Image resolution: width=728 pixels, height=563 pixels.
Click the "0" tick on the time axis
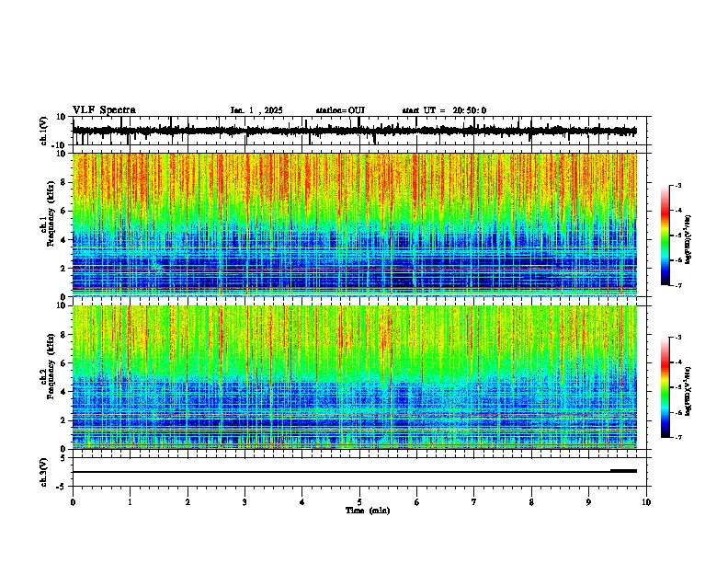point(73,502)
